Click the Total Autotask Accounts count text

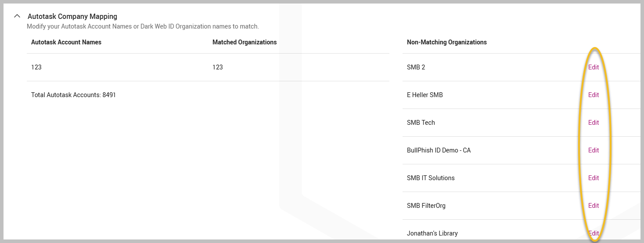point(73,95)
